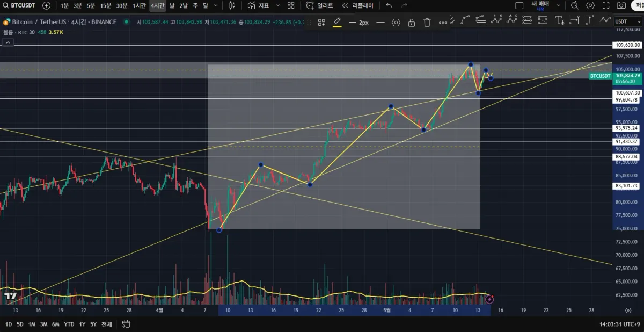
Task: Open the chart settings hexagon icon
Action: pos(590,5)
